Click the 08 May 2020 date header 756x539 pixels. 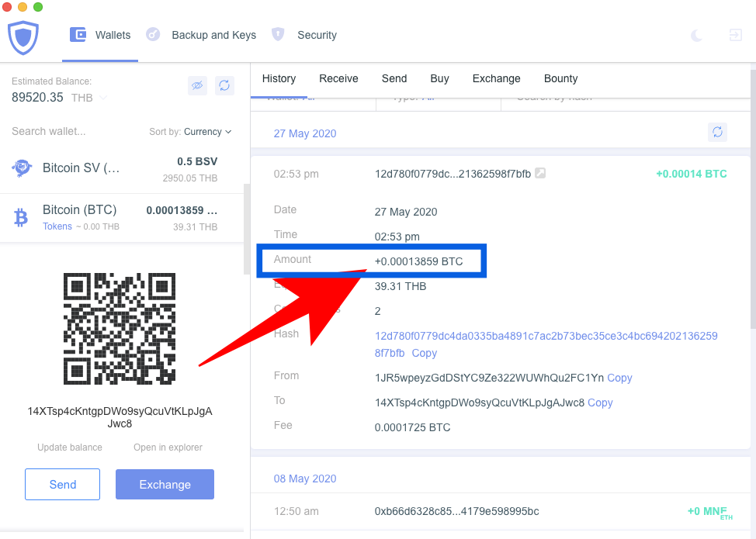pyautogui.click(x=305, y=479)
